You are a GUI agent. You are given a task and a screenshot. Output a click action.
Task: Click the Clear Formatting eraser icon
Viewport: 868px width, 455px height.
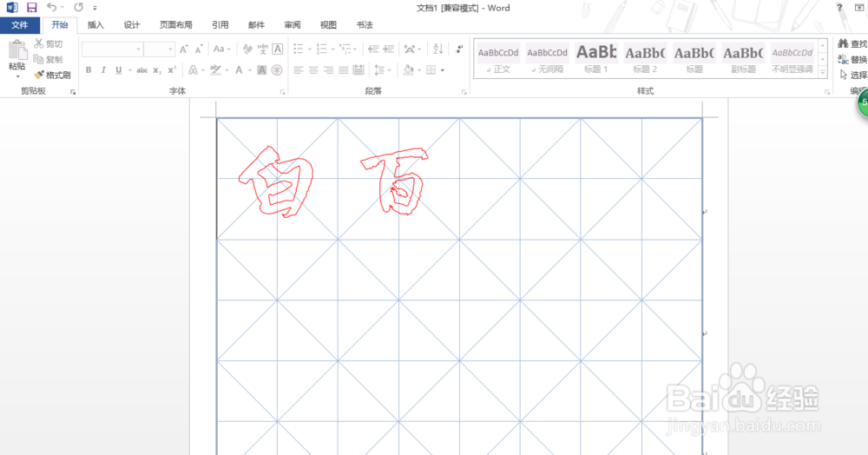tap(247, 49)
